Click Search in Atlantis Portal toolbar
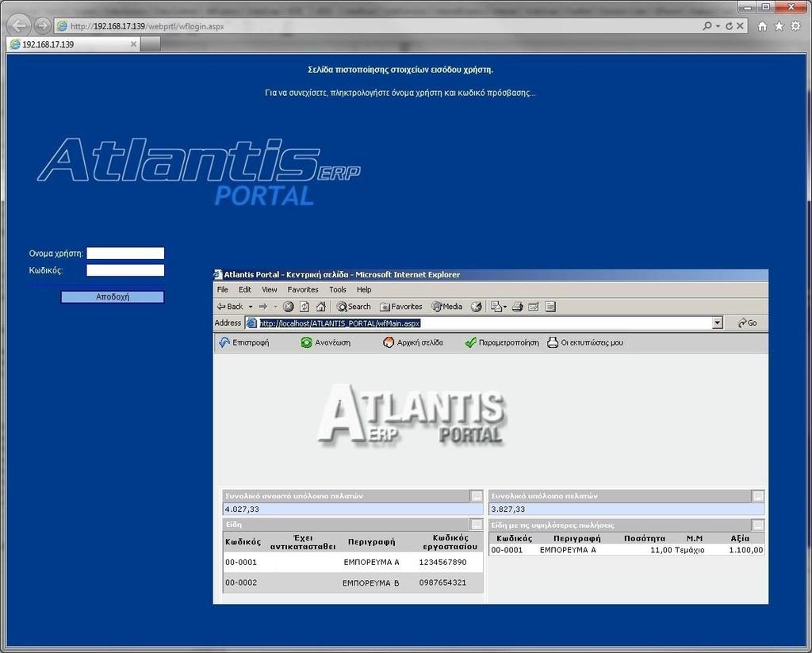Screen dimensions: 812x653 [x=354, y=307]
